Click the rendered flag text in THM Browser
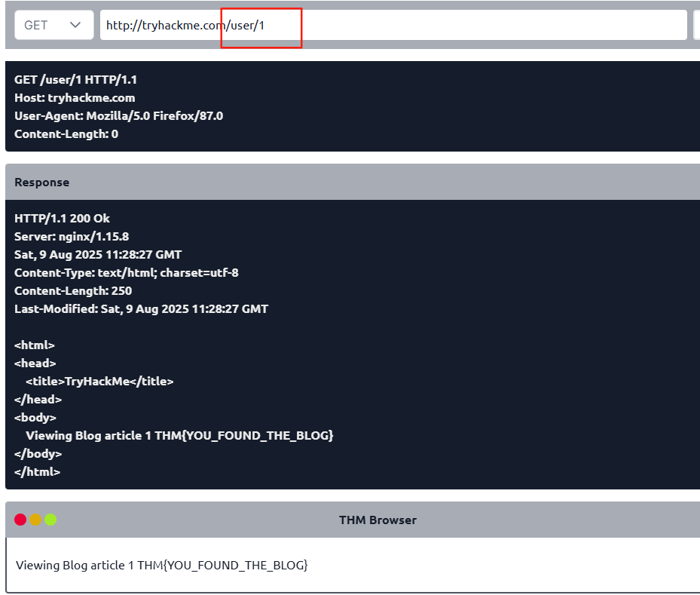Image resolution: width=700 pixels, height=595 pixels. point(222,565)
